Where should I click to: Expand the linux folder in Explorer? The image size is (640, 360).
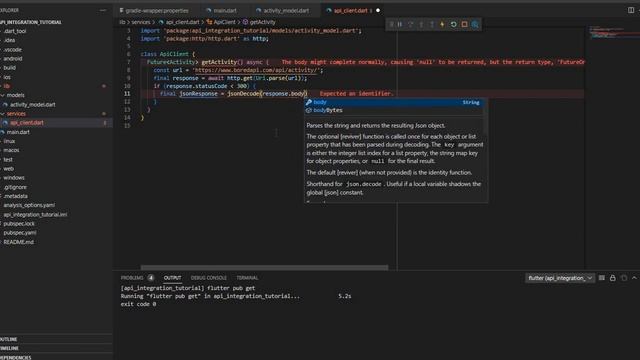coord(9,141)
